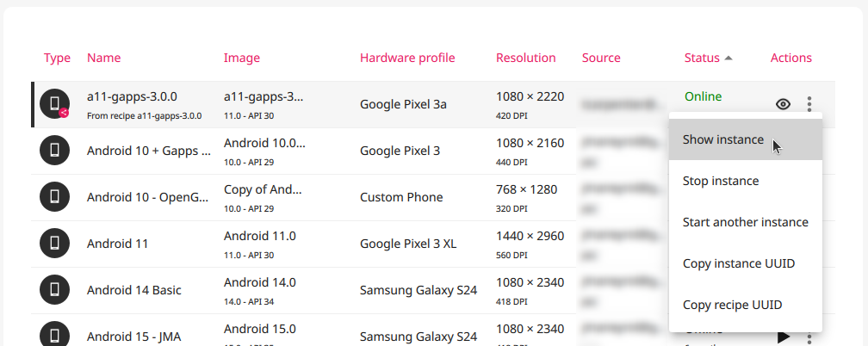The image size is (868, 346).
Task: Click the Android 14 Basic phone icon
Action: 54,290
